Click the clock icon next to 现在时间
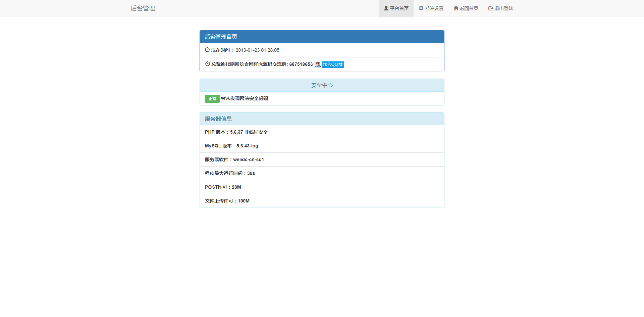Screen dimensions: 644x317 207,50
